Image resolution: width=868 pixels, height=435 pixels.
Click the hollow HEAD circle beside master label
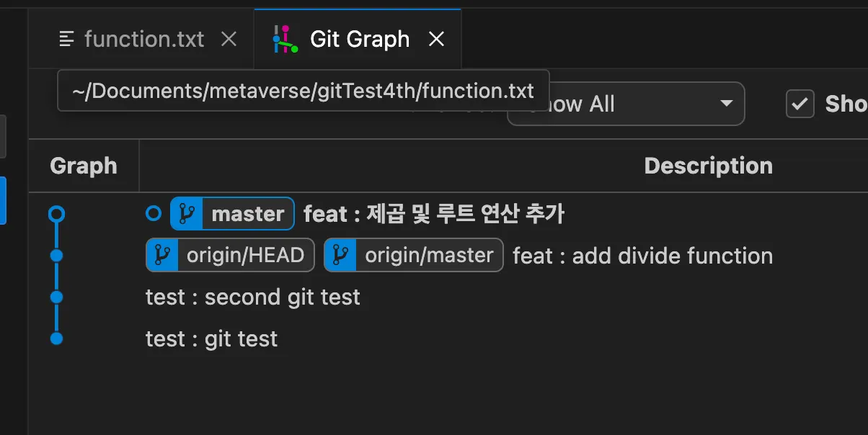click(x=154, y=214)
